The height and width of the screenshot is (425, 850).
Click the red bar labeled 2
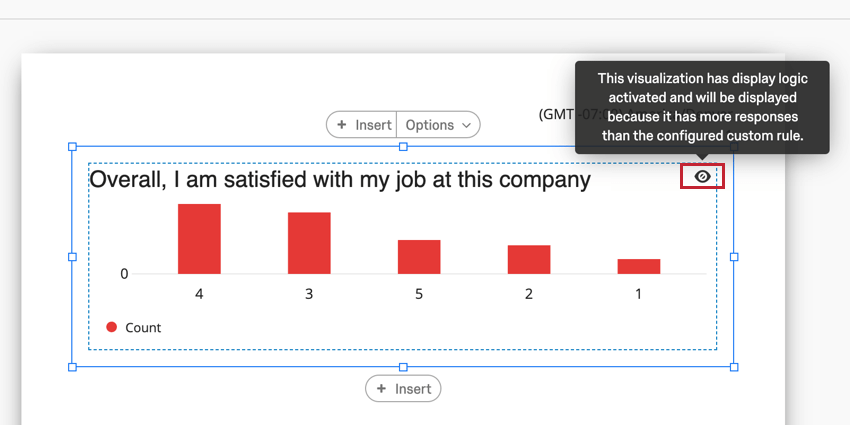pos(529,259)
